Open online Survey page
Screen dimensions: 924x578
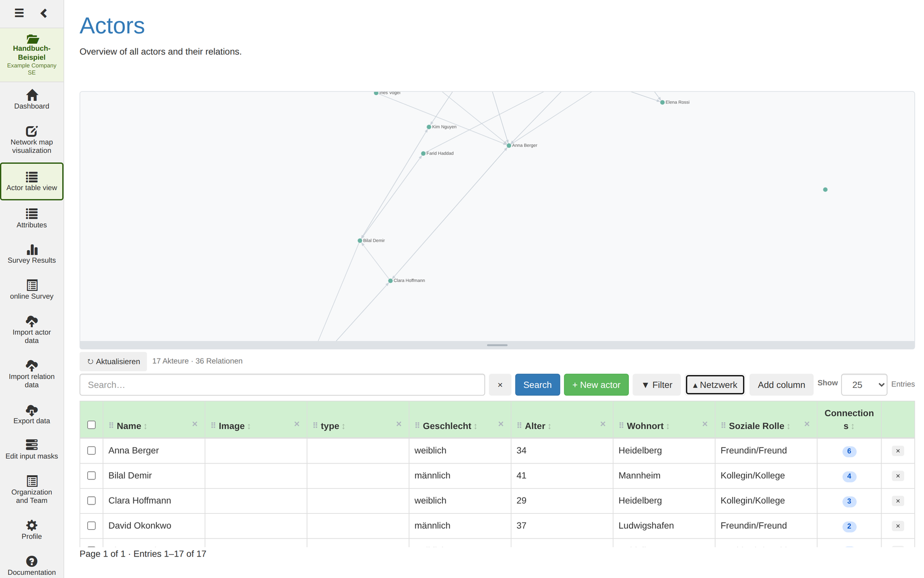pos(32,290)
